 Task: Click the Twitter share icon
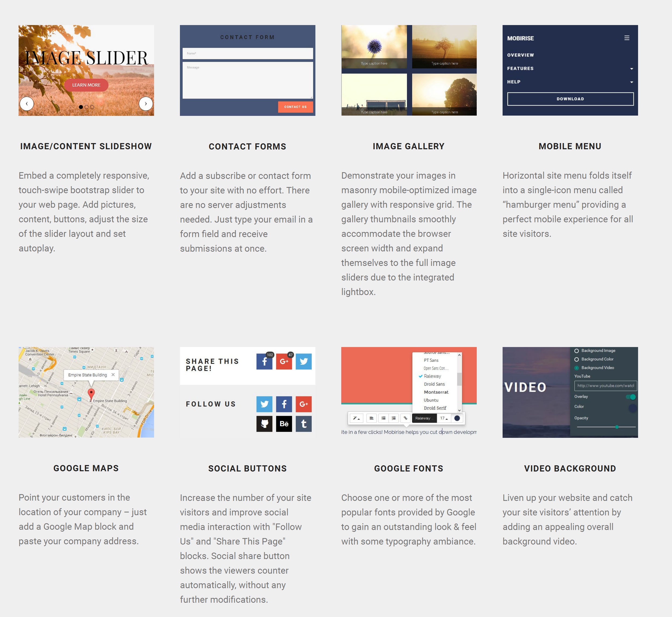coord(304,362)
